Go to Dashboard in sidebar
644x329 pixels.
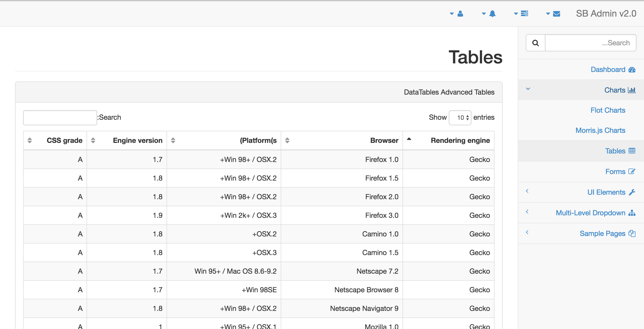pos(608,69)
